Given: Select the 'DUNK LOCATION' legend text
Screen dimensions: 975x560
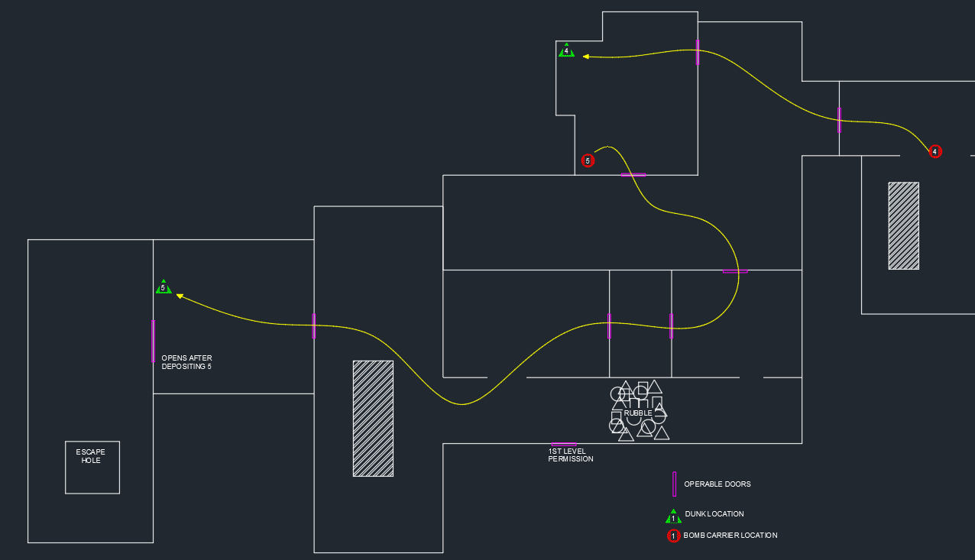Looking at the screenshot, I should (x=714, y=514).
